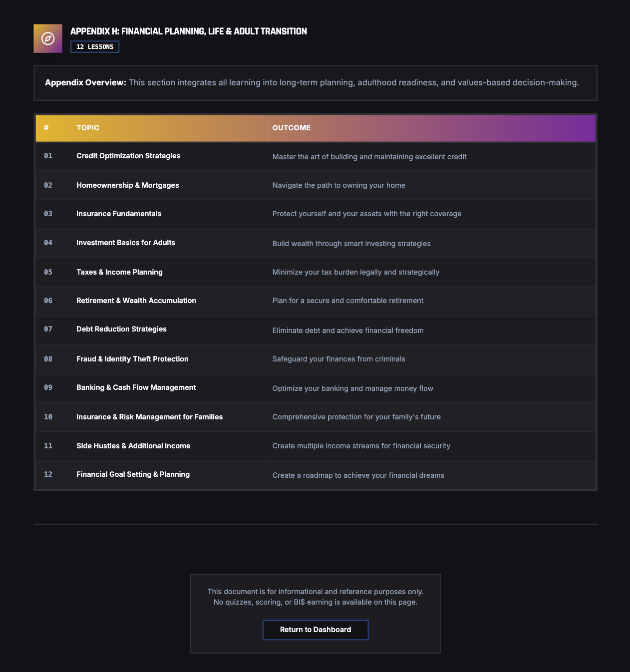Open Side Hustles & Additional Income lesson
630x672 pixels.
tap(133, 446)
